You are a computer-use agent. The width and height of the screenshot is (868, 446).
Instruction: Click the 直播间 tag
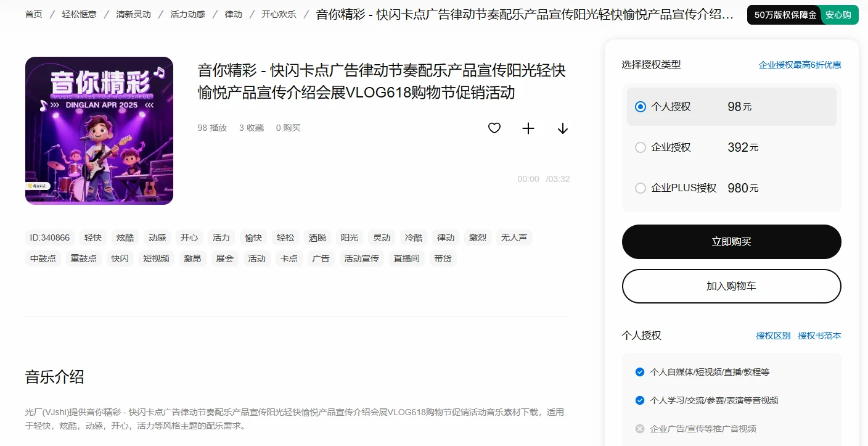[x=407, y=258]
